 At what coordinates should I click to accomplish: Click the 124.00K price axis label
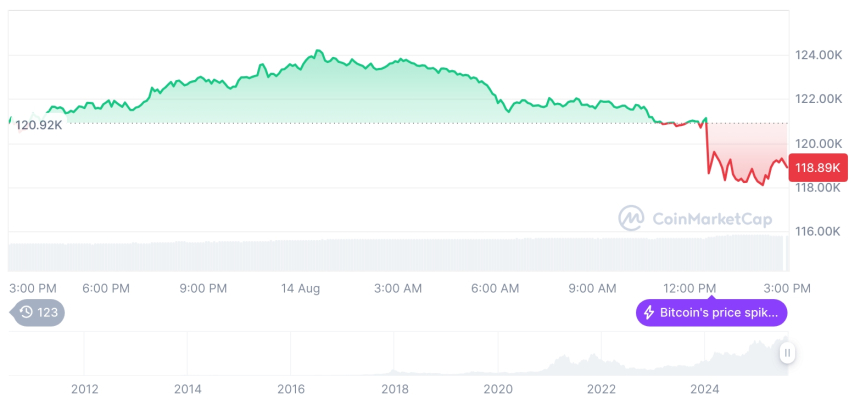(817, 55)
